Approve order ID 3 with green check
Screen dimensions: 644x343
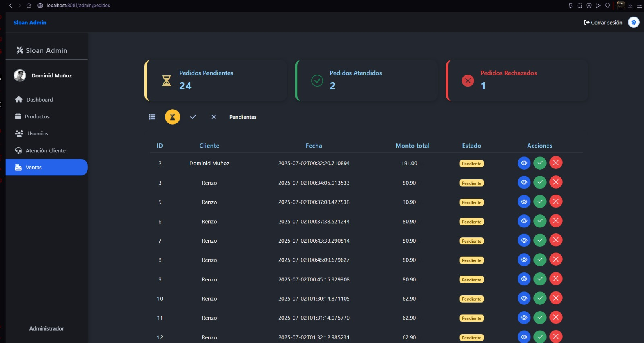pos(540,183)
